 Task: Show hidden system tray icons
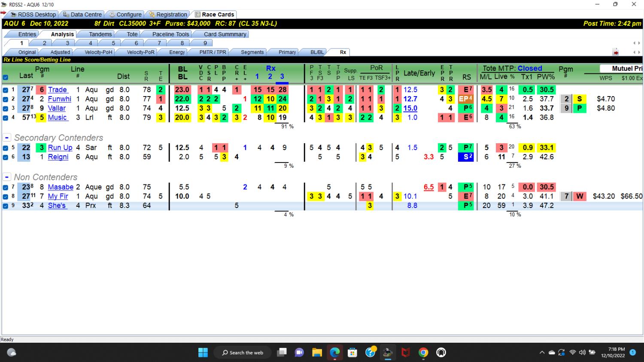(x=542, y=353)
